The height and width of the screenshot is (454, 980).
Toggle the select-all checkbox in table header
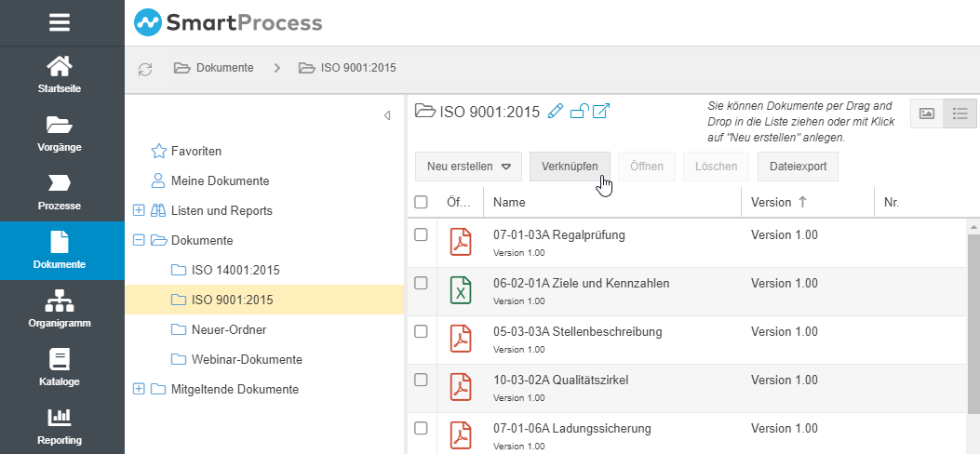pos(421,202)
